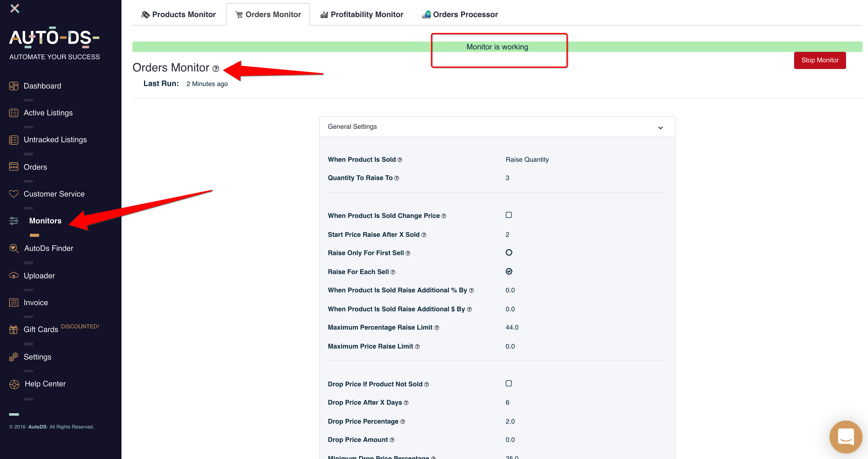Click Maximum Percentage Raise Limit value 44.0
The height and width of the screenshot is (459, 868).
[512, 327]
